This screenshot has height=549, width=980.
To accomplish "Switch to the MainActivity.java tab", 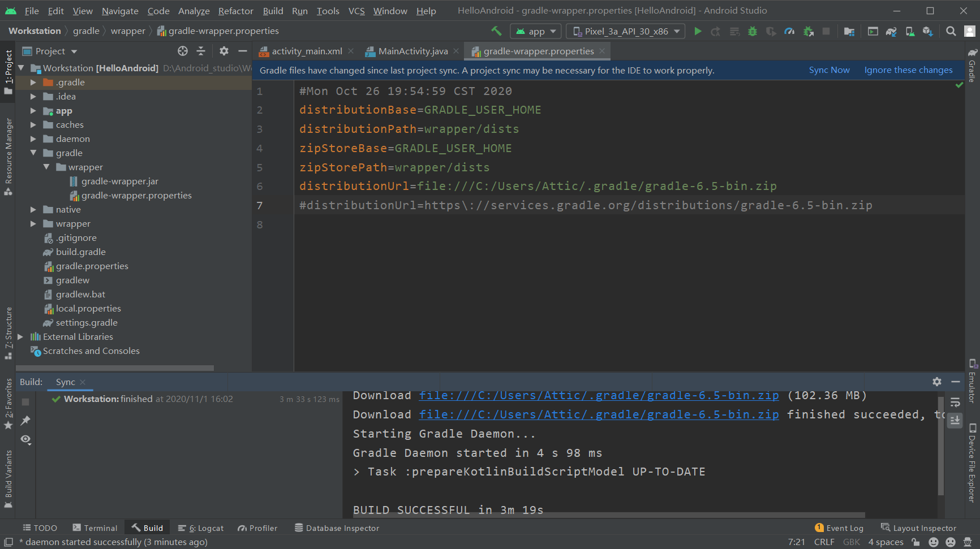I will click(x=412, y=51).
